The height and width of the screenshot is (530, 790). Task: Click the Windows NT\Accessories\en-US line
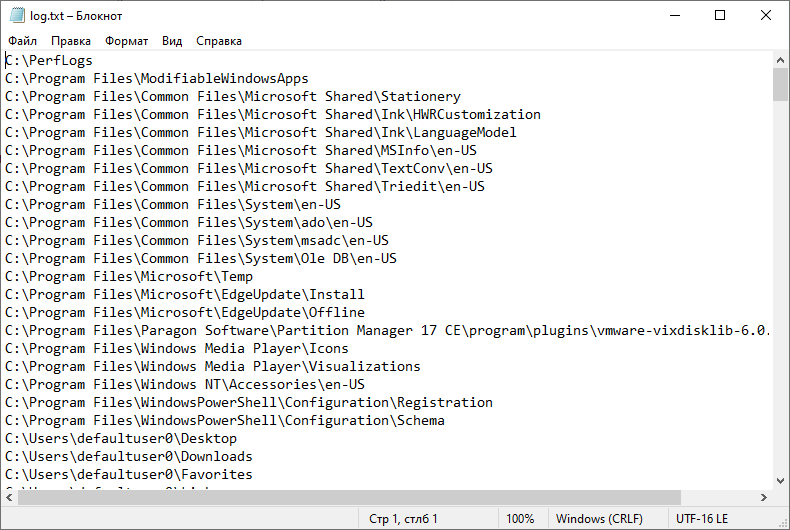pyautogui.click(x=185, y=384)
